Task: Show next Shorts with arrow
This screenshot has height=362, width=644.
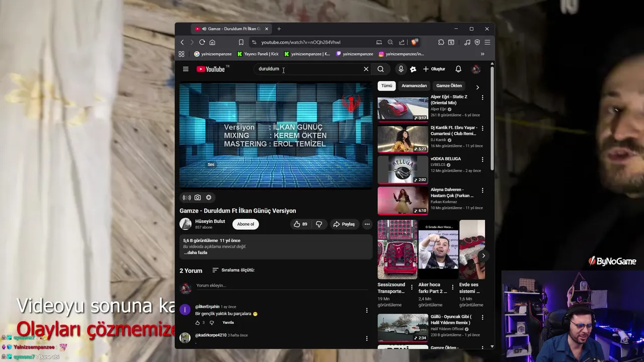Action: (x=484, y=255)
